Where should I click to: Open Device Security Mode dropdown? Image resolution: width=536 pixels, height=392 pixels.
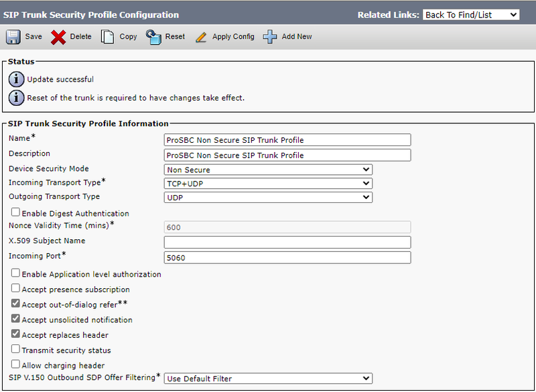coord(269,170)
